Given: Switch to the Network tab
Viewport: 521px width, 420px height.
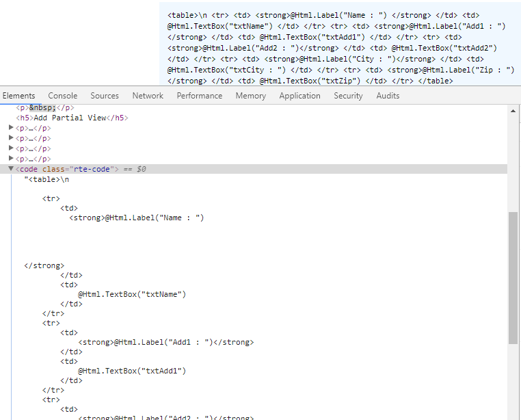Looking at the screenshot, I should [x=148, y=96].
